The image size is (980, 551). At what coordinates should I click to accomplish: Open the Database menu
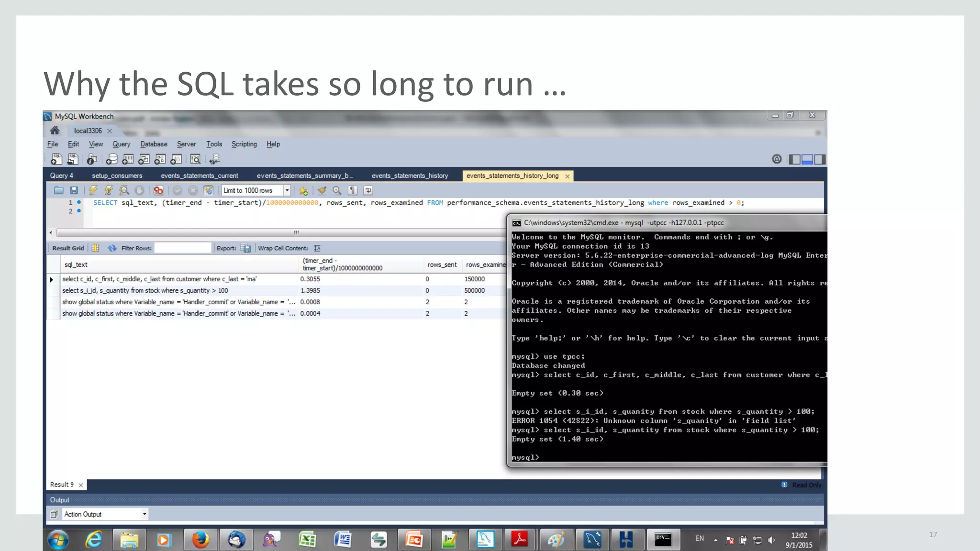point(154,144)
